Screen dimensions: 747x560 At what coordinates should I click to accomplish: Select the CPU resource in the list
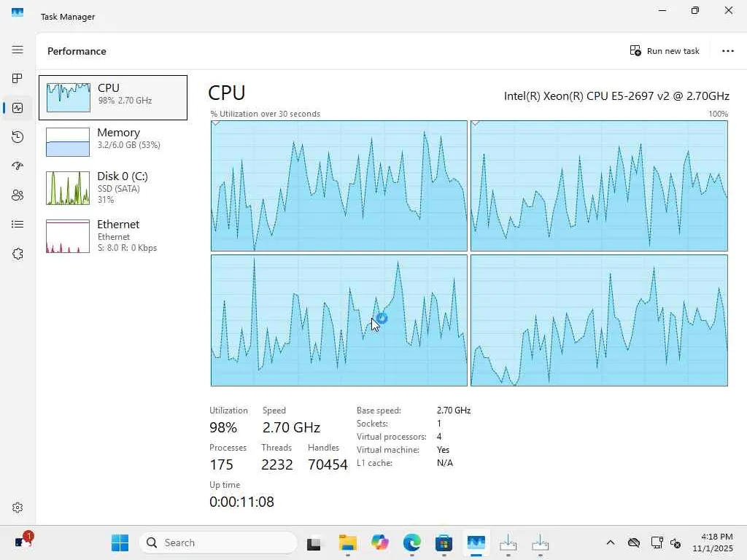113,98
